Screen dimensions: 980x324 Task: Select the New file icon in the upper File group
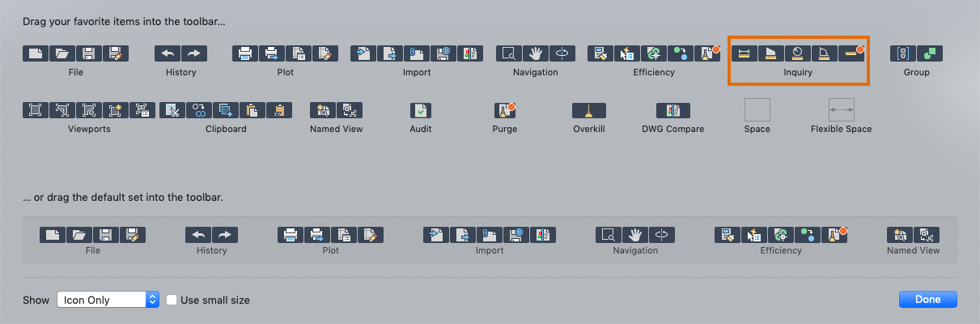[x=36, y=54]
